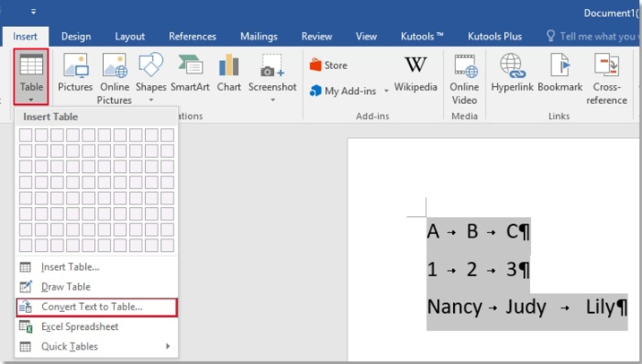This screenshot has width=642, height=364.
Task: Insert a SmartArt graphic
Action: tap(190, 75)
